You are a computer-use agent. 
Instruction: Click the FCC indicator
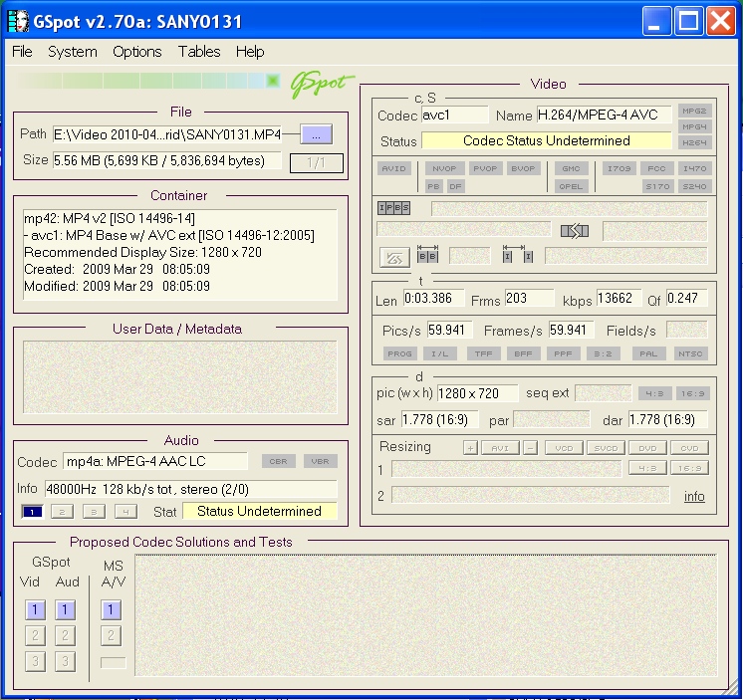tap(656, 168)
